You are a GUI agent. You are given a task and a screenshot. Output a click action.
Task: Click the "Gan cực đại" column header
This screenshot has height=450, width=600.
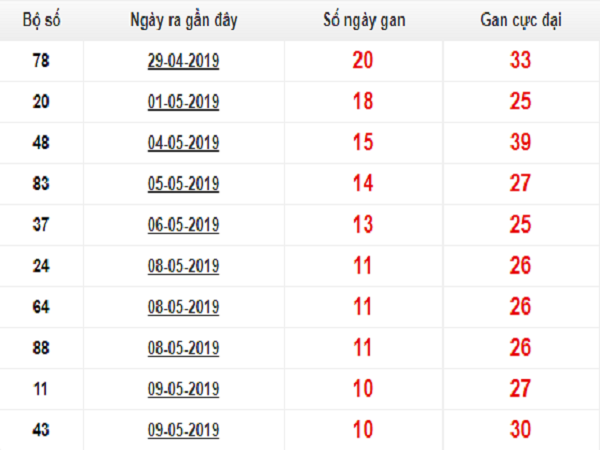(x=520, y=20)
